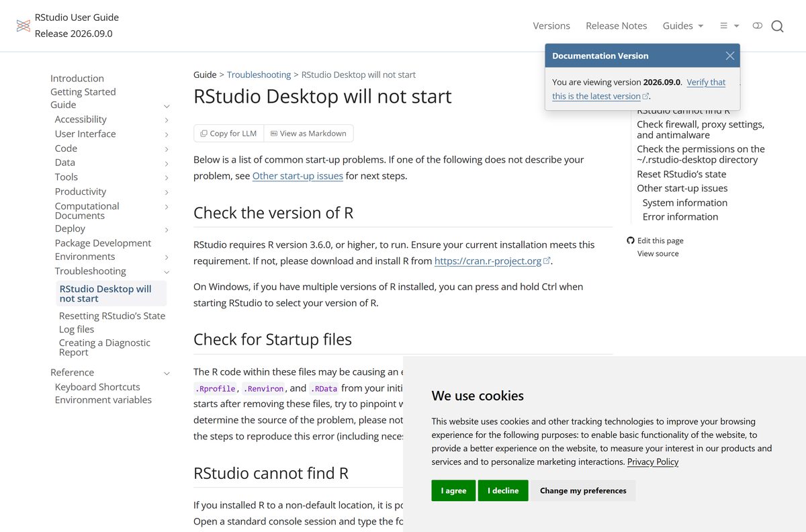The height and width of the screenshot is (532, 806).
Task: Click the RStudio cannot find R heading
Action: (271, 473)
